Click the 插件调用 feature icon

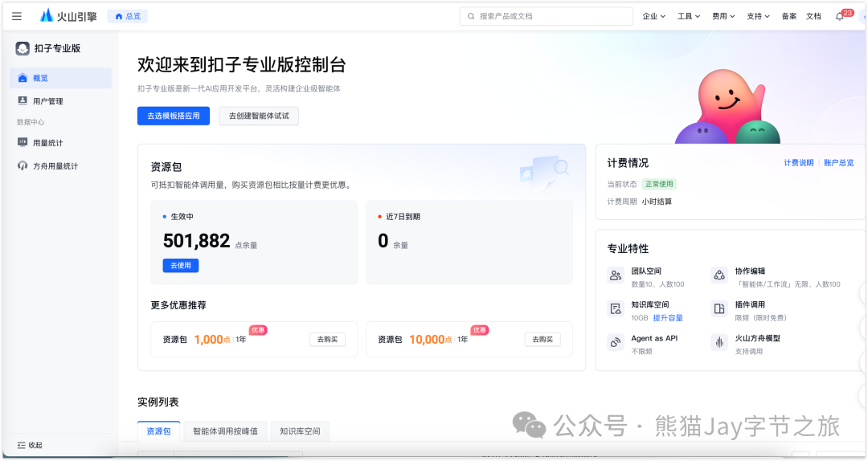click(719, 309)
